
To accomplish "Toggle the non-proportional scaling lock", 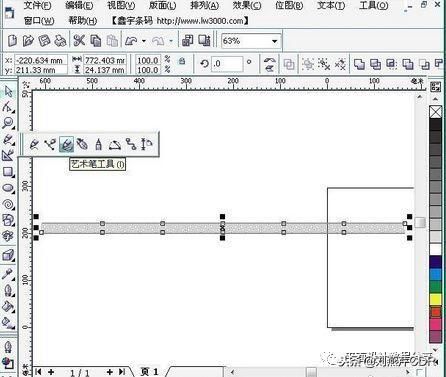I will (182, 61).
